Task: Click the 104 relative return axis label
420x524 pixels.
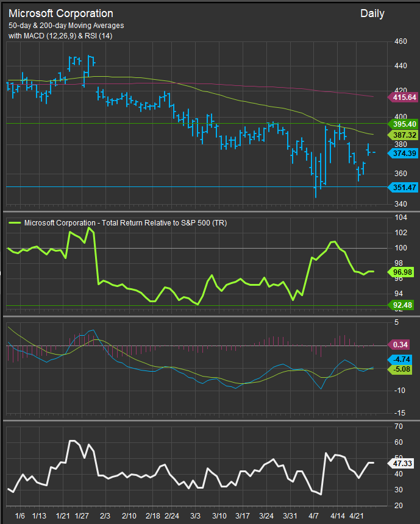Action: pos(400,218)
